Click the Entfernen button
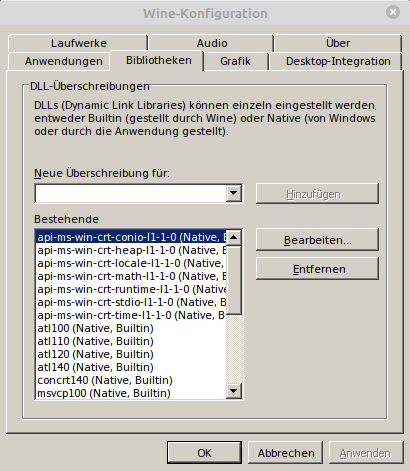 click(x=317, y=269)
